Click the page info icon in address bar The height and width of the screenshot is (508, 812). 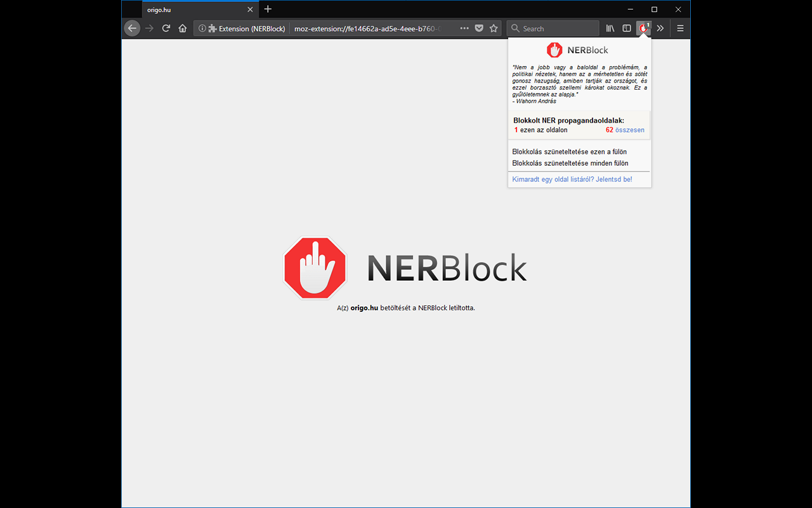[201, 28]
